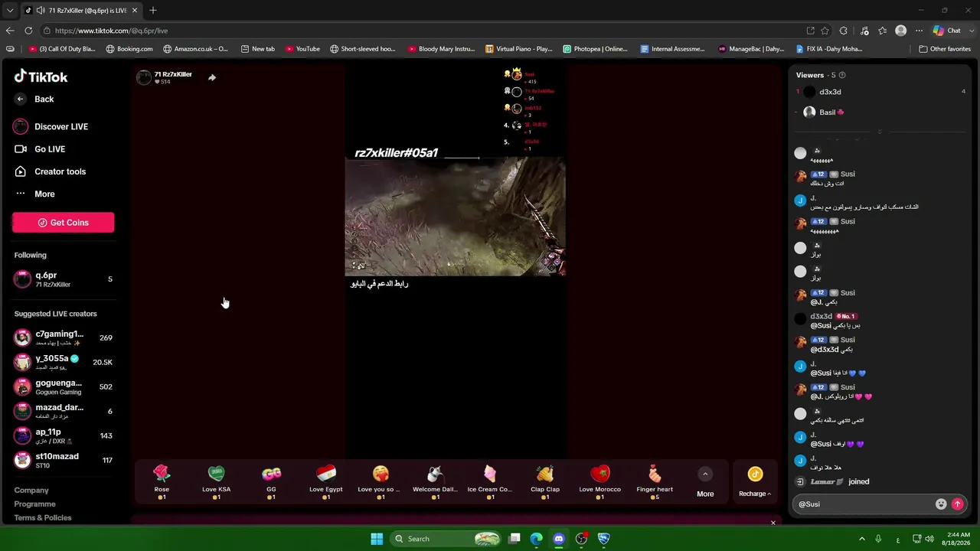Send the Welcome Dall gift
The image size is (980, 551).
tap(435, 482)
